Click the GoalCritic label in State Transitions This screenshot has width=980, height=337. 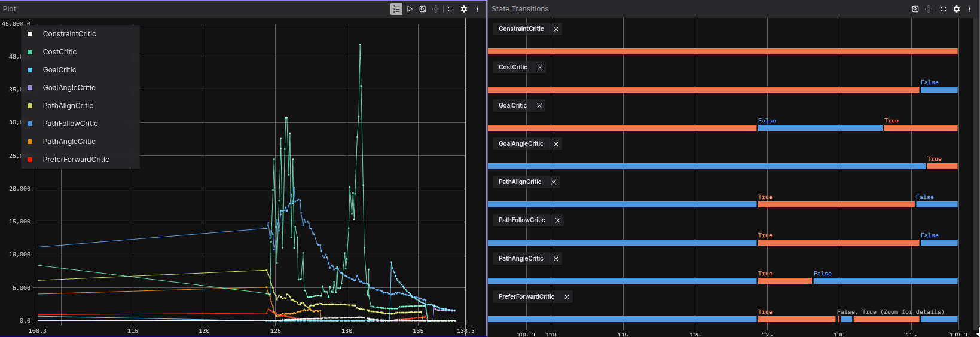pyautogui.click(x=513, y=106)
